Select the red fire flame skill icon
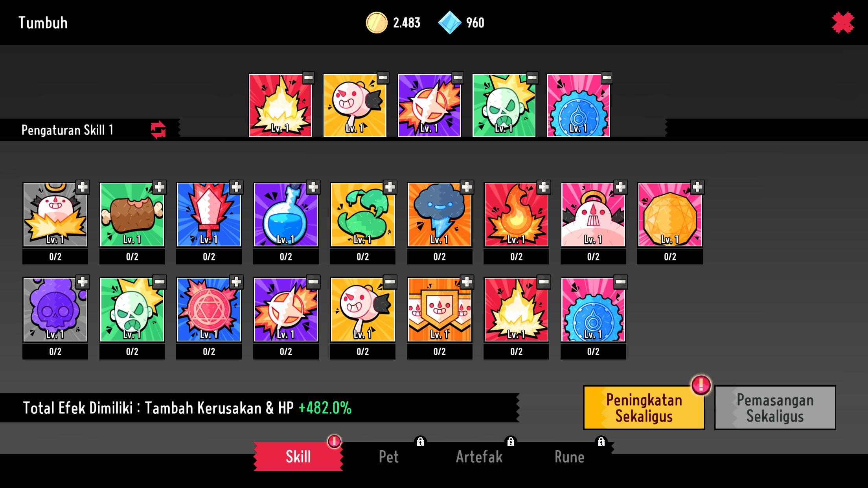Viewport: 868px width, 488px height. tap(516, 215)
